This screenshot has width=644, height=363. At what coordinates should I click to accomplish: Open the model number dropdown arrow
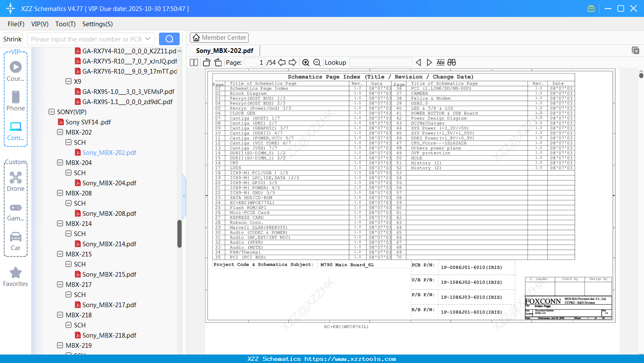[x=148, y=39]
